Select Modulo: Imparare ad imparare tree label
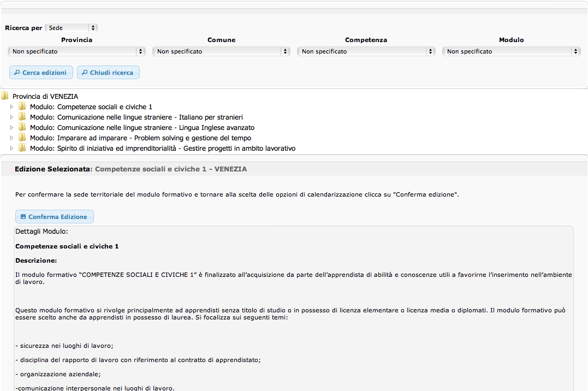The height and width of the screenshot is (391, 588). point(140,138)
